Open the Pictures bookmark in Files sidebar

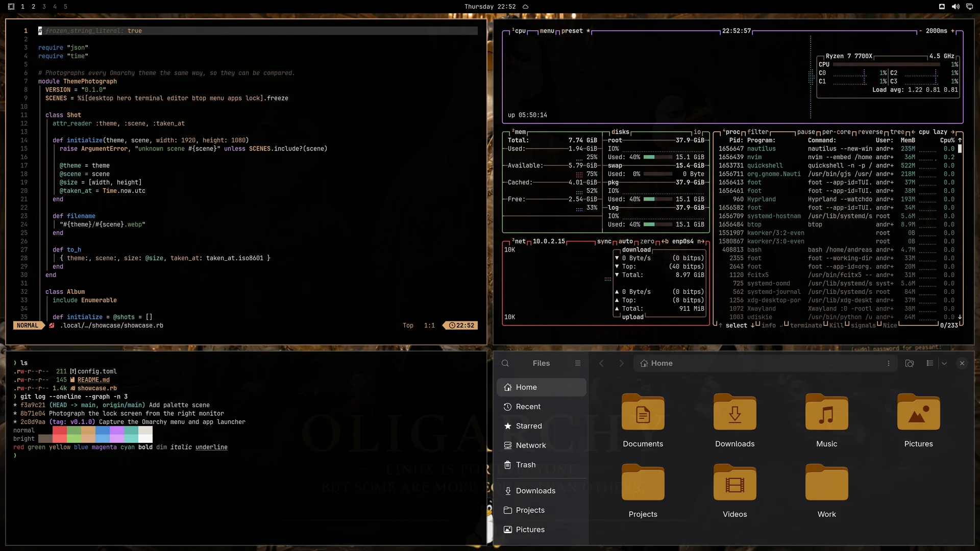(542, 530)
